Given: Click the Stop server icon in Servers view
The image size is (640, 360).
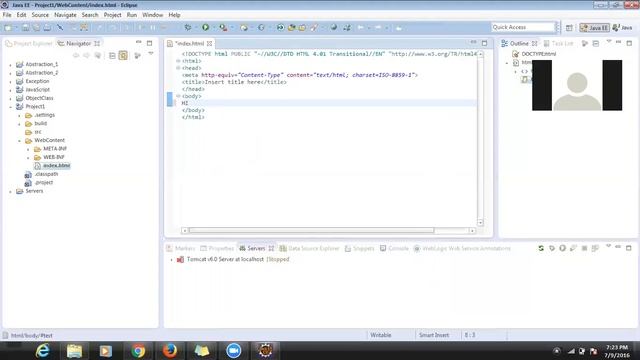Looking at the screenshot, I should click(584, 248).
